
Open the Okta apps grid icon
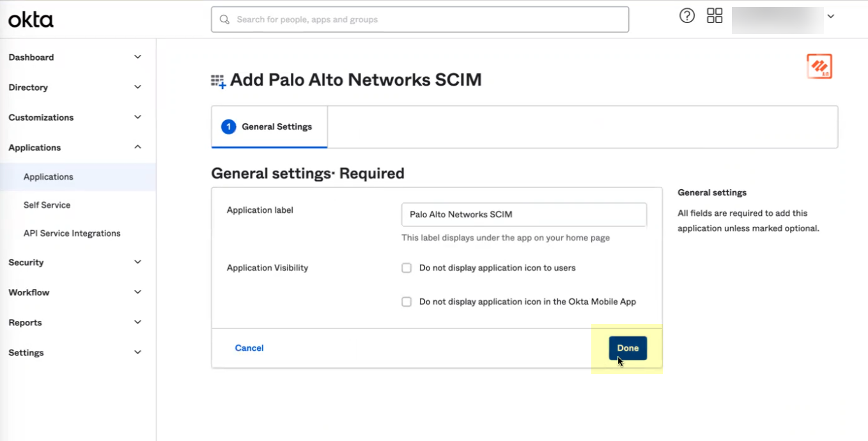click(714, 15)
